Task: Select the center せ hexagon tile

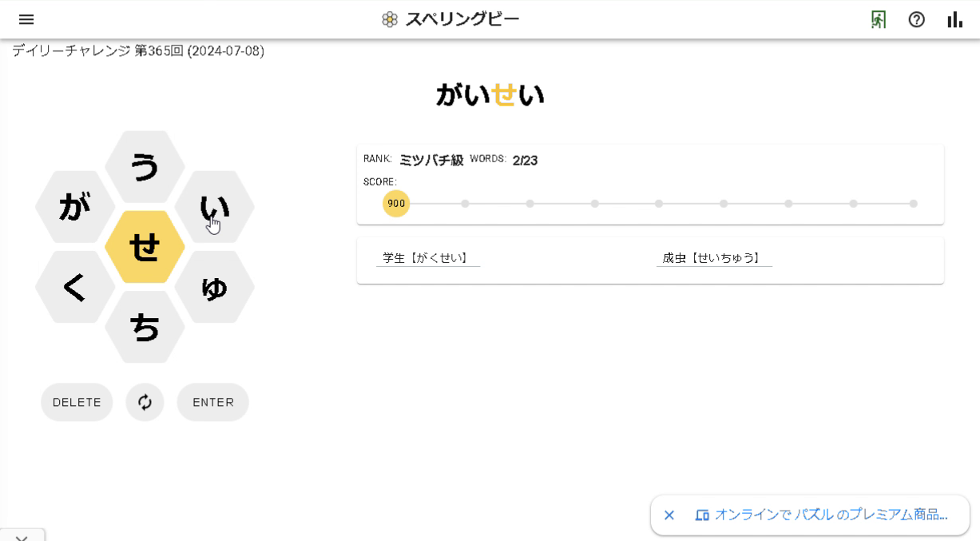Action: [145, 246]
